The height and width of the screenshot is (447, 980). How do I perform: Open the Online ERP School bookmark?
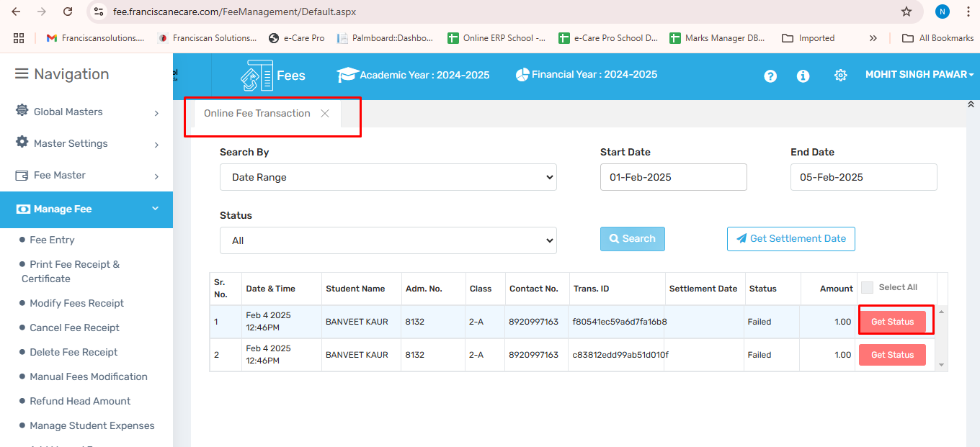(x=496, y=38)
